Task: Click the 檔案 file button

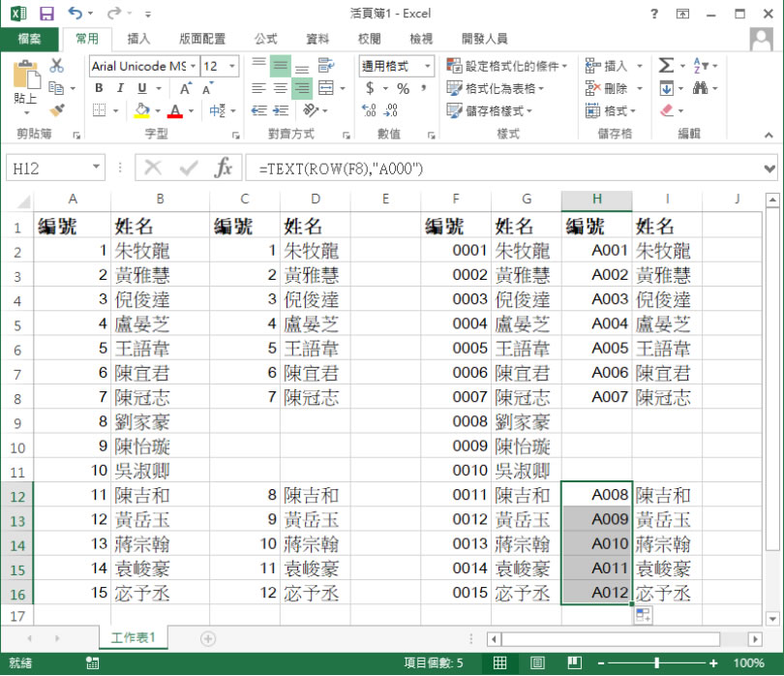Action: pyautogui.click(x=29, y=39)
